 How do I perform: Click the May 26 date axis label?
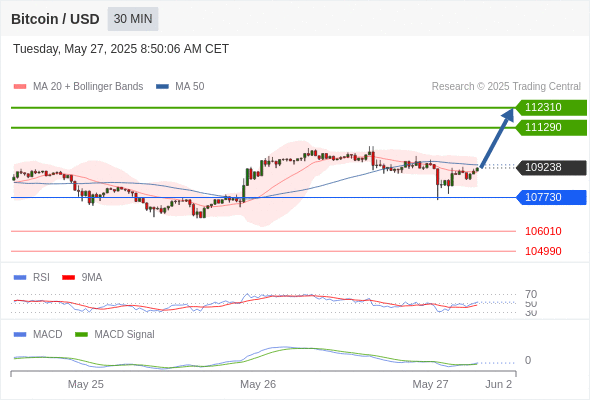[258, 384]
